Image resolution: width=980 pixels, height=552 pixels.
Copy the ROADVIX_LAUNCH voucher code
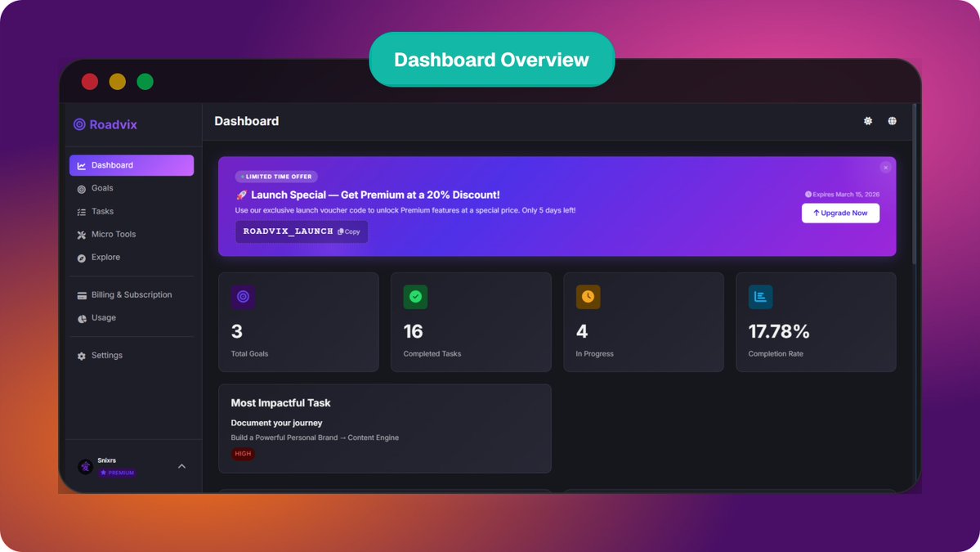pyautogui.click(x=349, y=232)
